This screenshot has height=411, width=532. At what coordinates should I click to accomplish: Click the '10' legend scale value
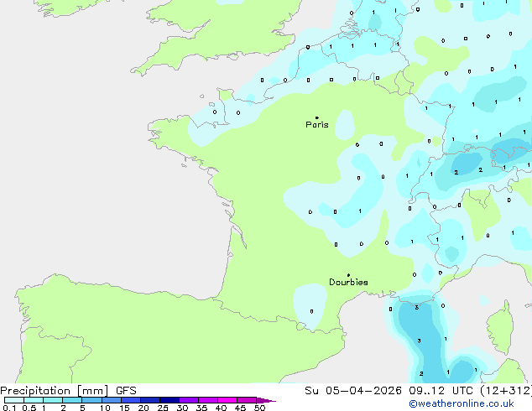click(105, 408)
